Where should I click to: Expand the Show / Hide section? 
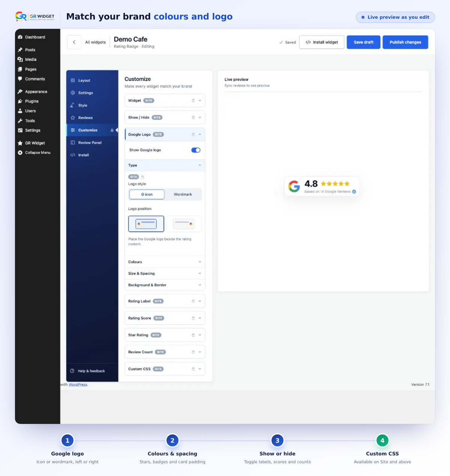tap(165, 118)
